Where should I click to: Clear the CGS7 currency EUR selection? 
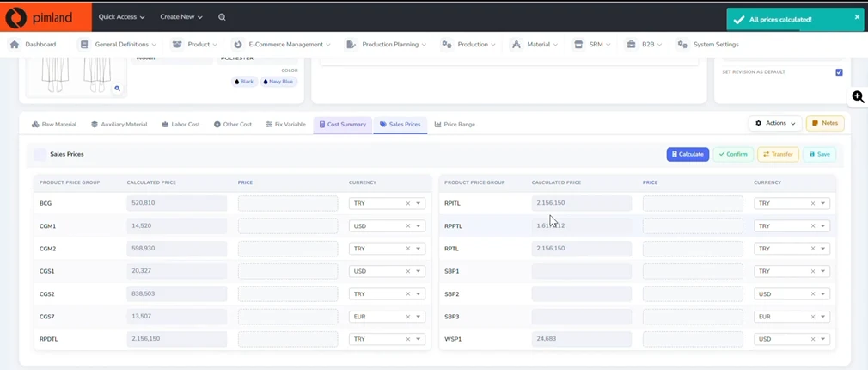coord(408,317)
